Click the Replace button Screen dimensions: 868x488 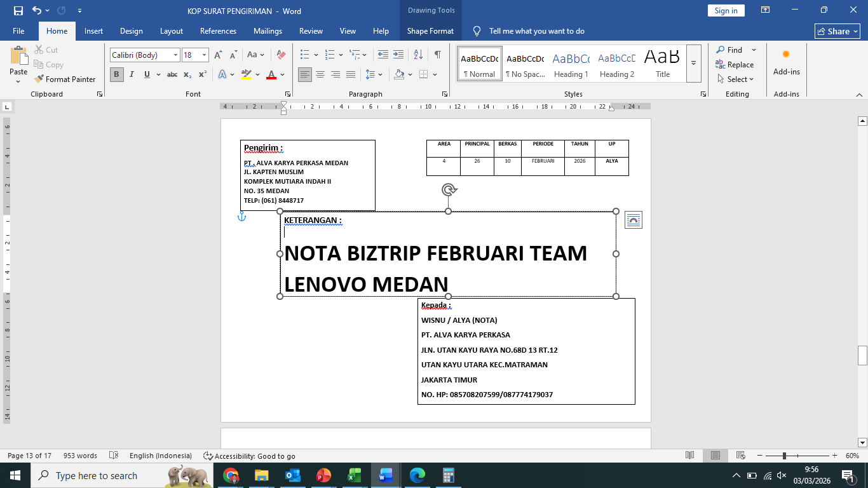click(735, 65)
